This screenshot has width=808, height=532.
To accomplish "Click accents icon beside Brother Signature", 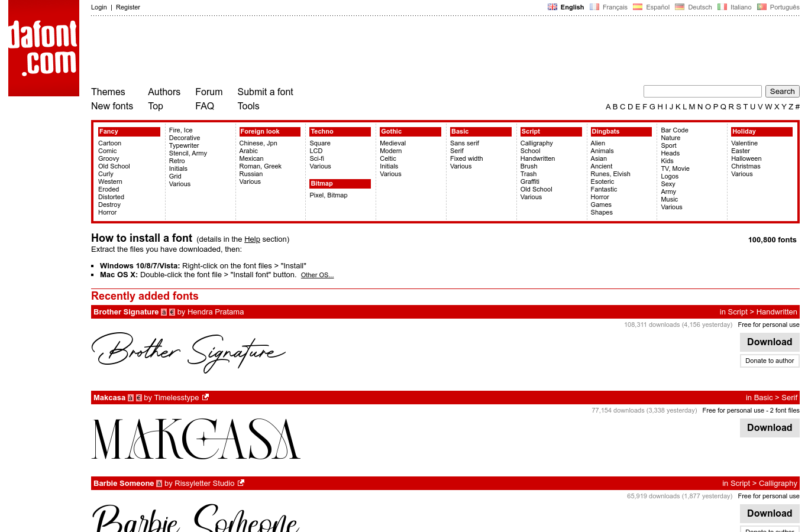I will click(164, 312).
